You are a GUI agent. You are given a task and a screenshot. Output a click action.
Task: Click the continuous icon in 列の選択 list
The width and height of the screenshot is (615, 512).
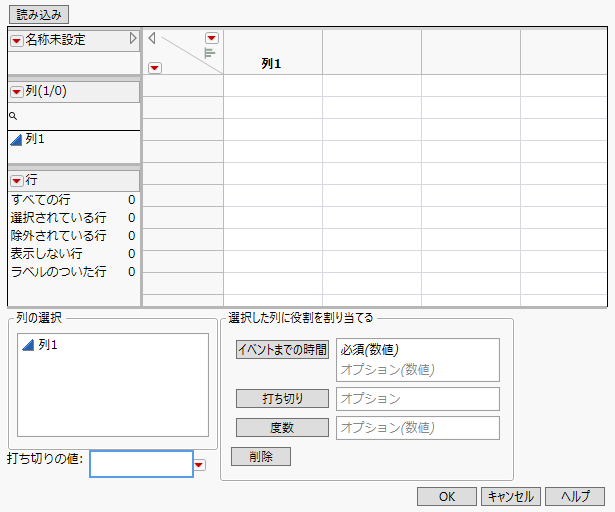click(x=28, y=345)
